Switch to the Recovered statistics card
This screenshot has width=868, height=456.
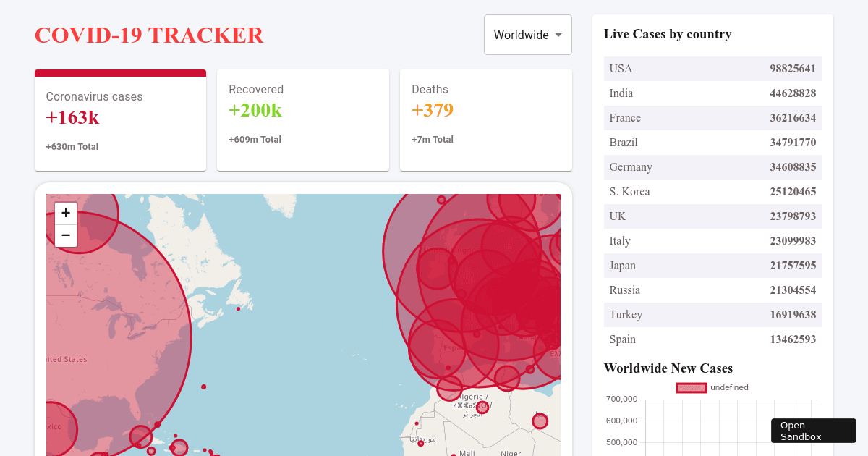pyautogui.click(x=302, y=119)
